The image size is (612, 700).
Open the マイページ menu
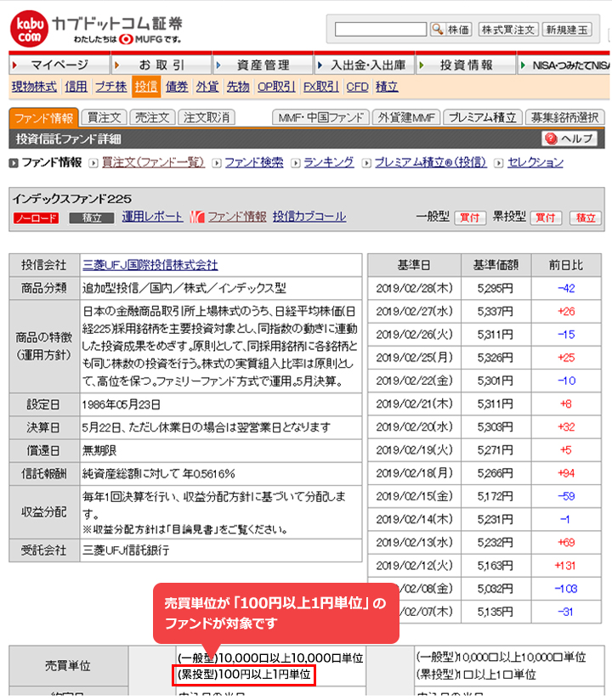click(59, 65)
